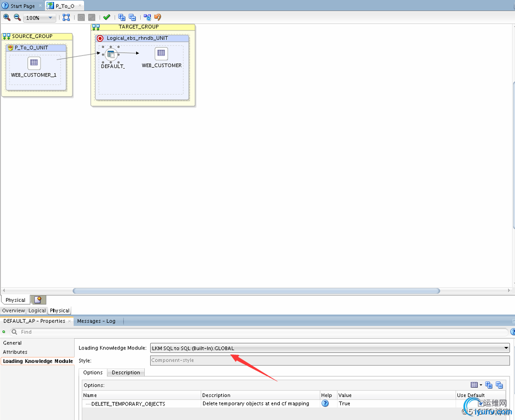Click the left scroll arrow of diagram
Viewport: 515px width, 420px height.
[4, 290]
